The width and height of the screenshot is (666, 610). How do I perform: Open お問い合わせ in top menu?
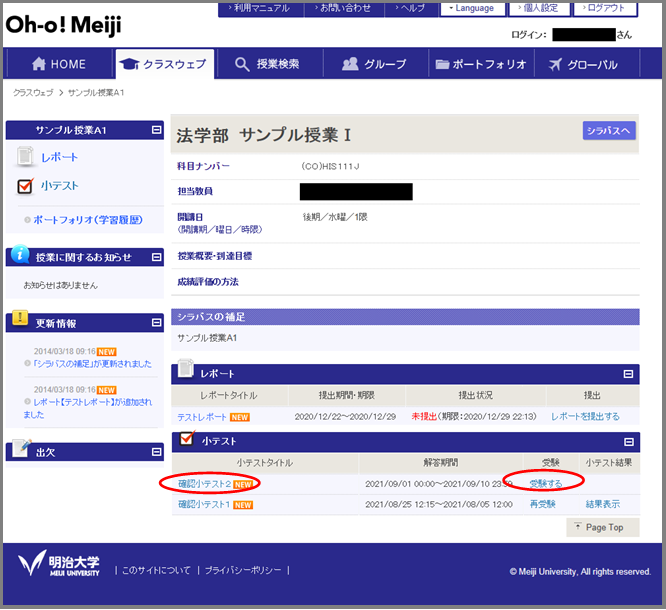coord(343,8)
